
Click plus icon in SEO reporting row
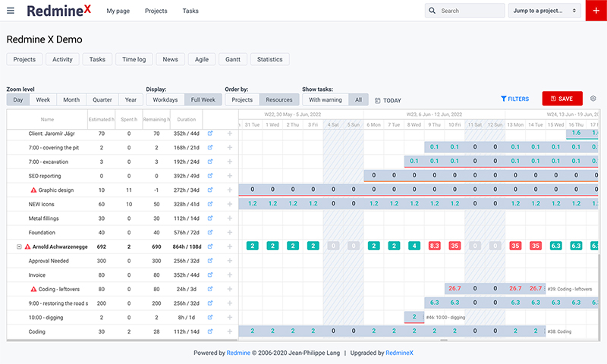coord(230,176)
